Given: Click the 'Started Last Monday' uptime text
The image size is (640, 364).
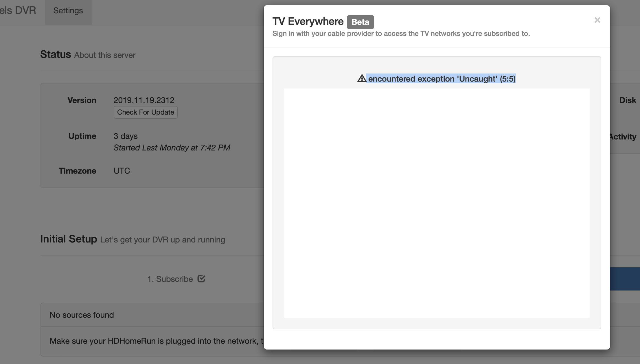Looking at the screenshot, I should pyautogui.click(x=172, y=148).
